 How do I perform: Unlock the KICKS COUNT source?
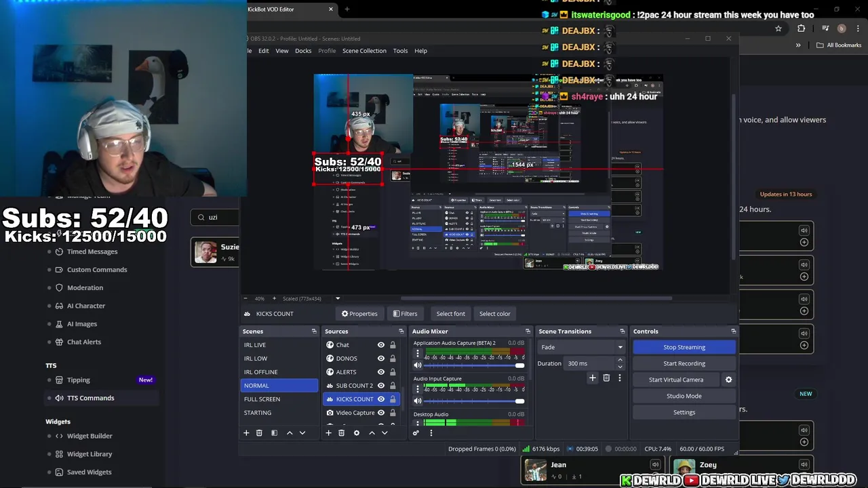coord(393,399)
